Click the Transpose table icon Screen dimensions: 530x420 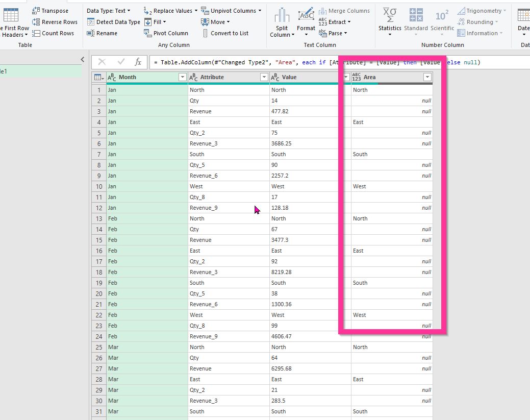tap(36, 11)
